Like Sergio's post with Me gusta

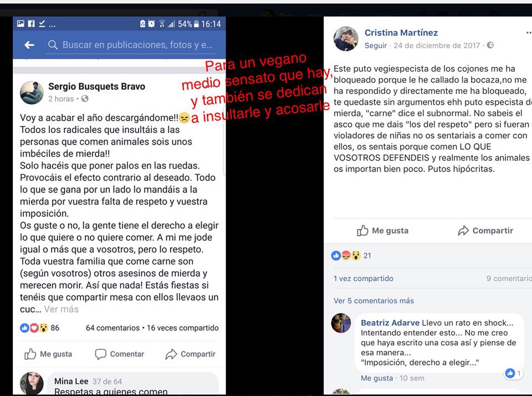48,354
